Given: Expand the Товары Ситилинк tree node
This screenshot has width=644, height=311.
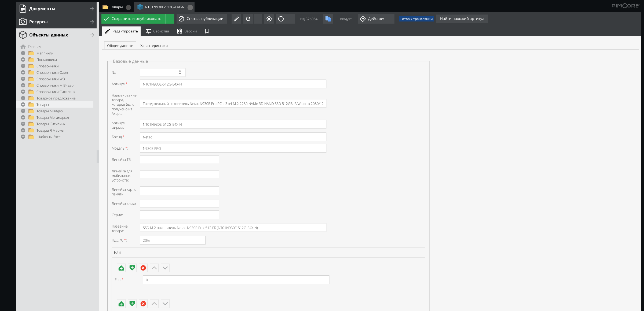Looking at the screenshot, I should pos(23,124).
